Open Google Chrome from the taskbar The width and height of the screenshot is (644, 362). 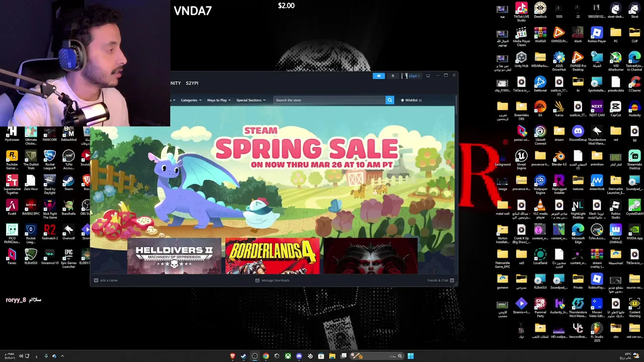coord(266,356)
